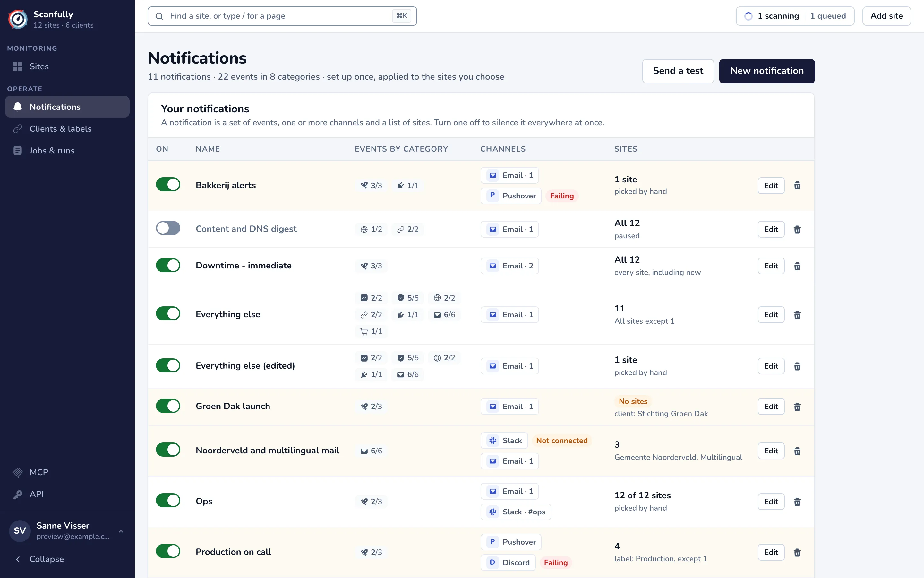924x578 pixels.
Task: Go to Clients & labels
Action: click(x=67, y=129)
